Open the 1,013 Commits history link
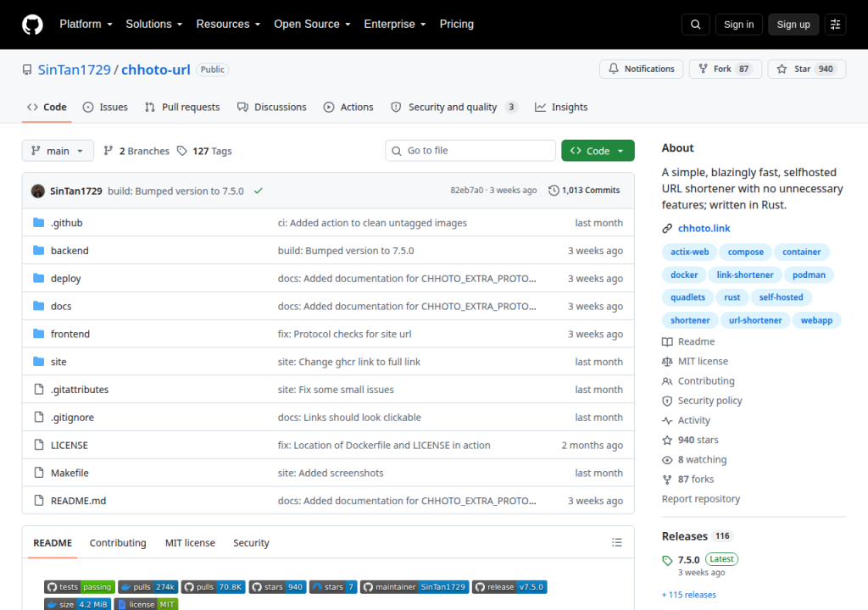Viewport: 868px width, 610px height. (x=584, y=191)
